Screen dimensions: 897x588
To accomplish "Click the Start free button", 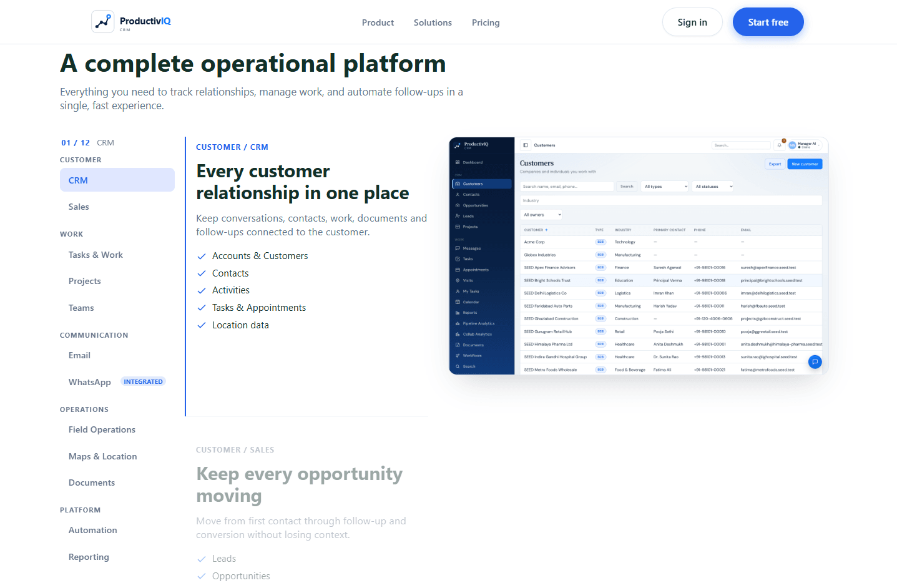I will pyautogui.click(x=768, y=22).
